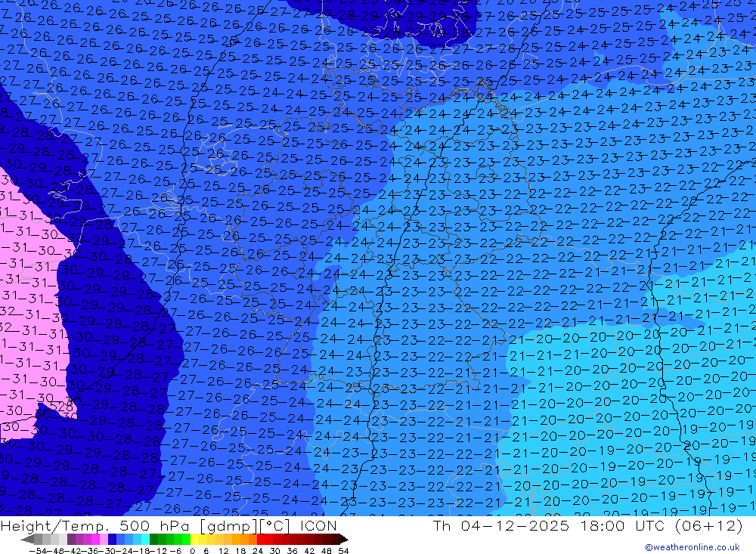The width and height of the screenshot is (756, 554).
Task: Click the '54' label at the scale's end
Action: pyautogui.click(x=343, y=551)
